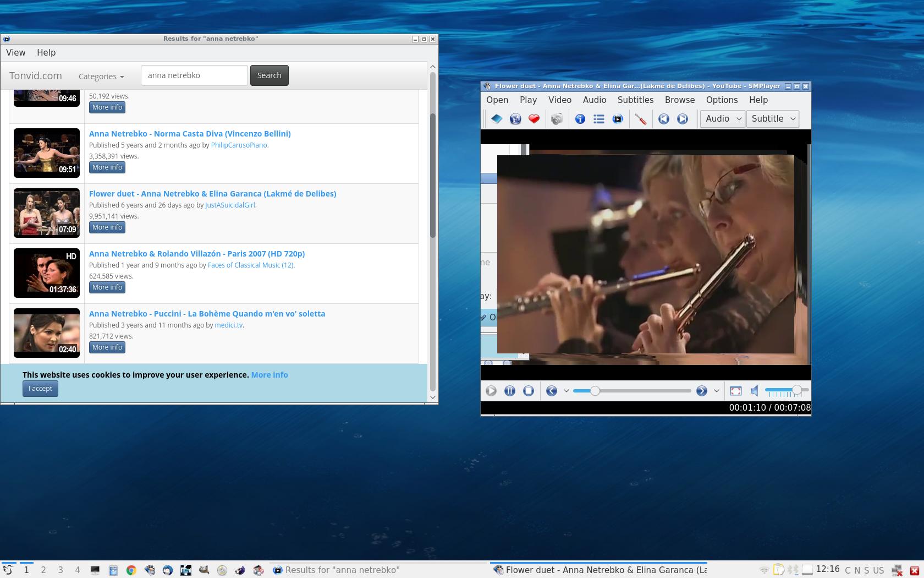Click the I accept cookies button
924x578 pixels.
click(x=40, y=389)
